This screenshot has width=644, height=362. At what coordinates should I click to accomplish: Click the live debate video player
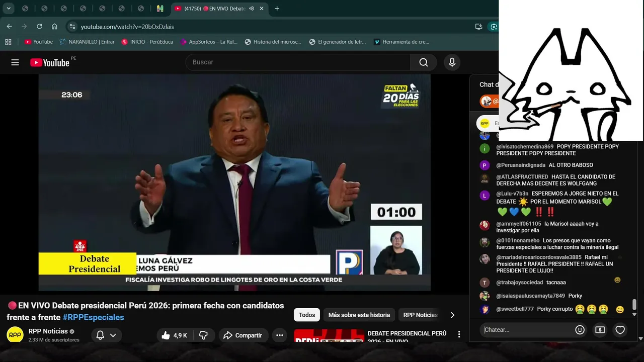pyautogui.click(x=234, y=183)
